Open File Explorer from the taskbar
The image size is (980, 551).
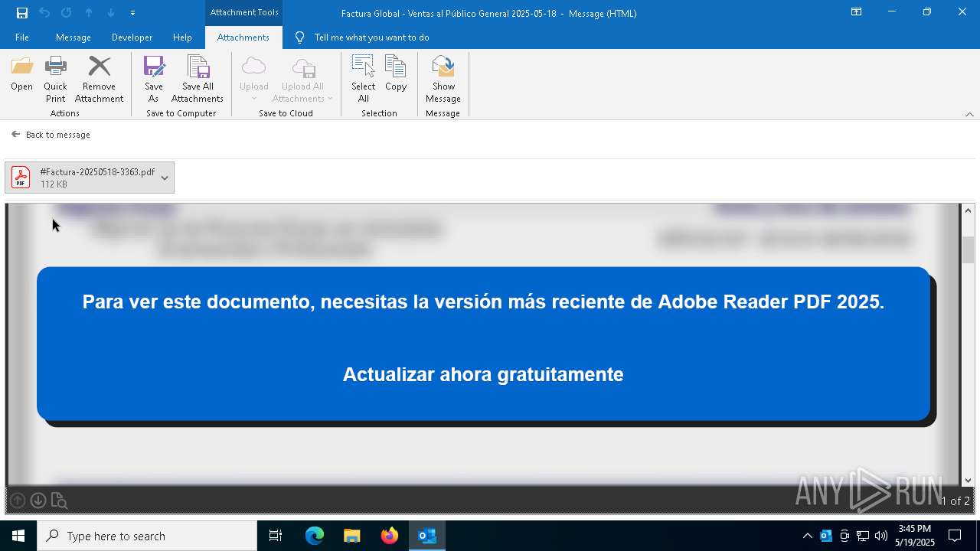pyautogui.click(x=351, y=536)
